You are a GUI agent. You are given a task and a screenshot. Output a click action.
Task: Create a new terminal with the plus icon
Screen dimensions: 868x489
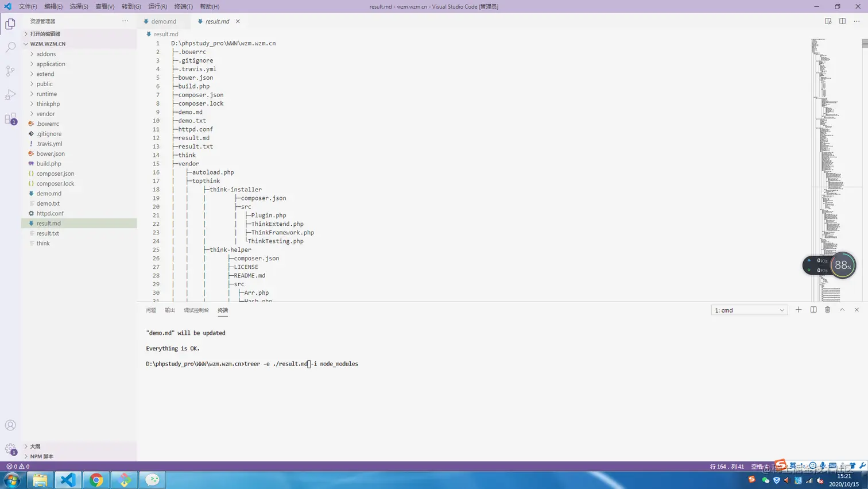click(799, 310)
